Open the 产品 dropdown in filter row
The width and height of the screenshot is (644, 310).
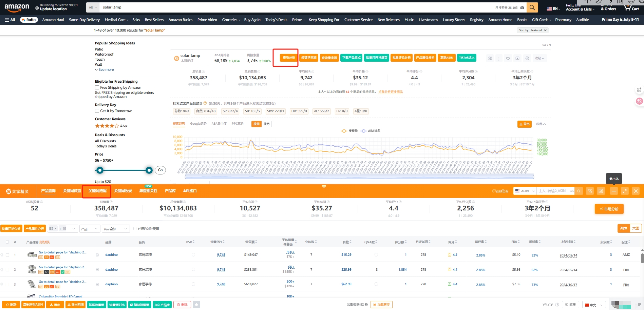click(x=90, y=229)
